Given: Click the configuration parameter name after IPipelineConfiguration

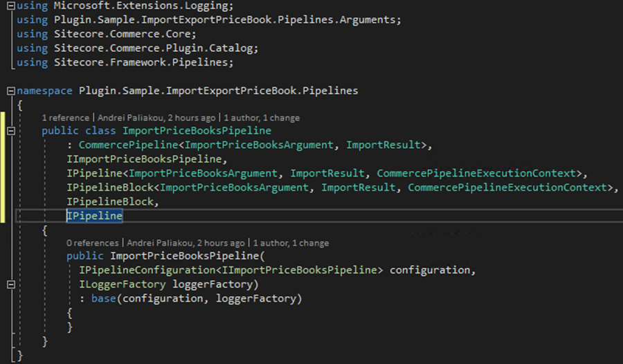Looking at the screenshot, I should tap(430, 271).
